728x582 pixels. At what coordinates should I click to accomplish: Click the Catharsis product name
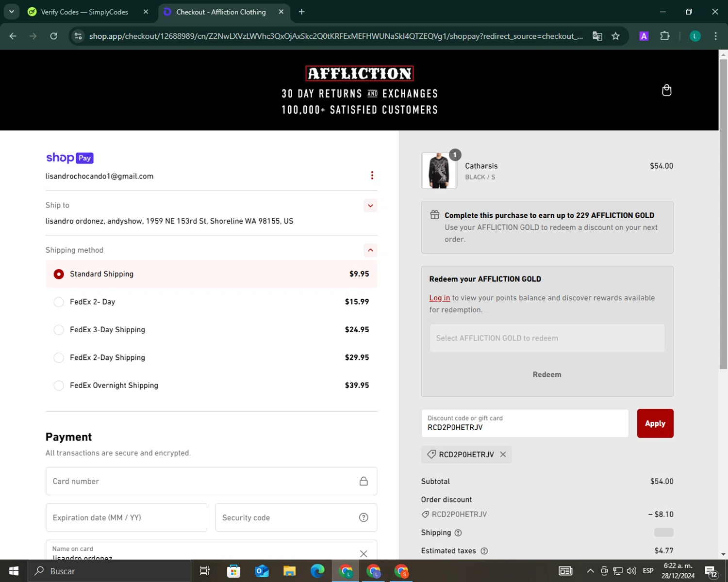[481, 166]
